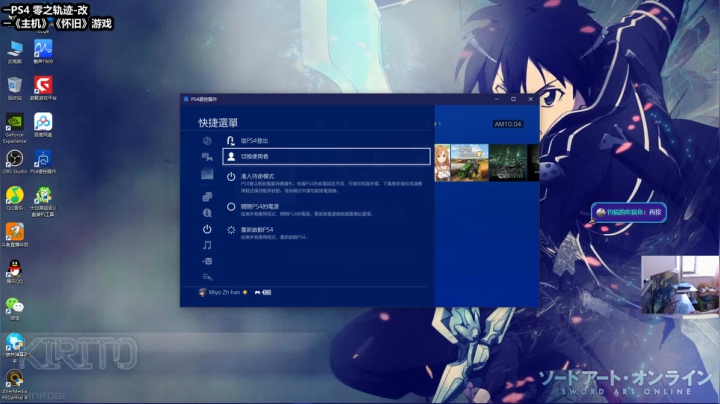This screenshot has width=720, height=404.
Task: Click the Miyo Zh han username text
Action: click(224, 292)
